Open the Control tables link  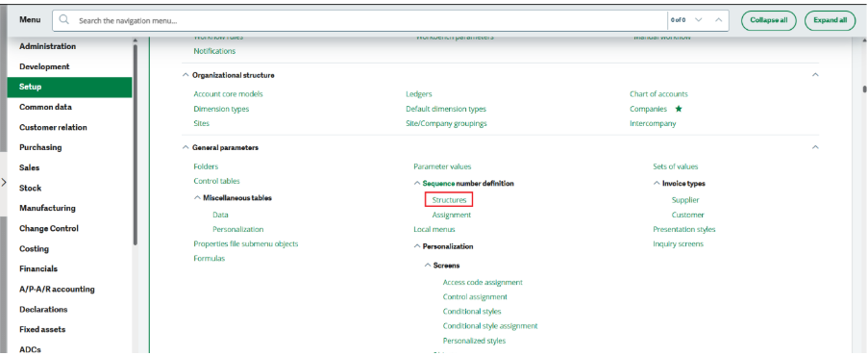point(216,181)
